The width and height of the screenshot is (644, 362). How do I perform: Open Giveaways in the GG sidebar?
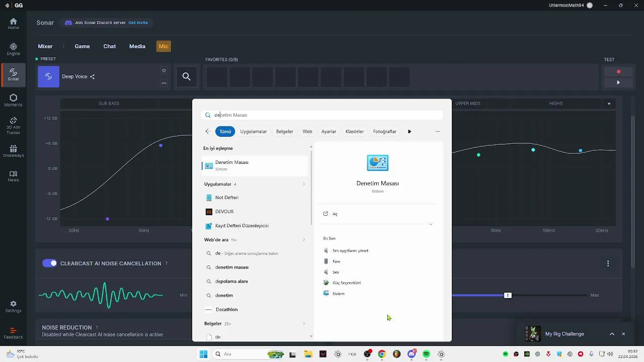[x=13, y=151]
